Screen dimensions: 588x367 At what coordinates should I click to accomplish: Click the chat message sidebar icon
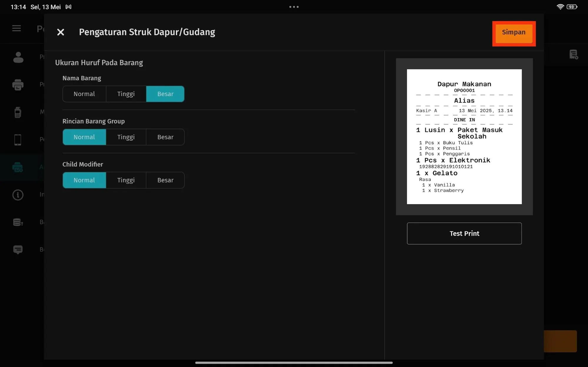click(x=18, y=250)
